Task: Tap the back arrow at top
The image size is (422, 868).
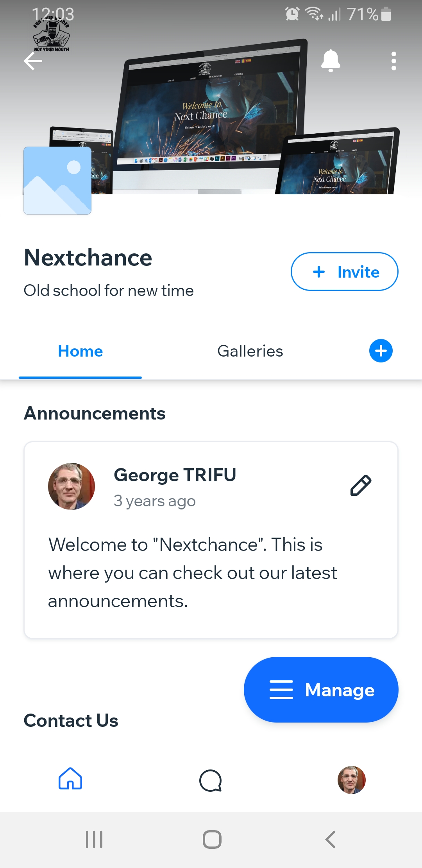Action: [33, 61]
